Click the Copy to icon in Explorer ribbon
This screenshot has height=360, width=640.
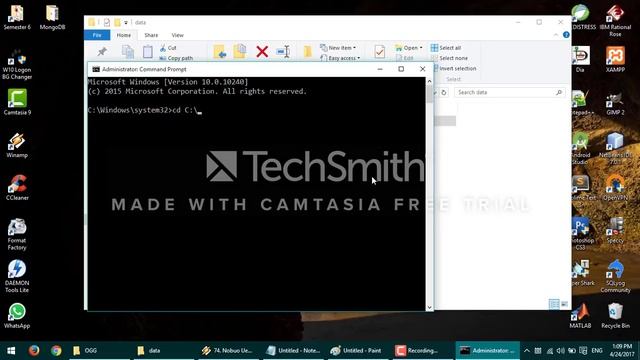coord(240,51)
